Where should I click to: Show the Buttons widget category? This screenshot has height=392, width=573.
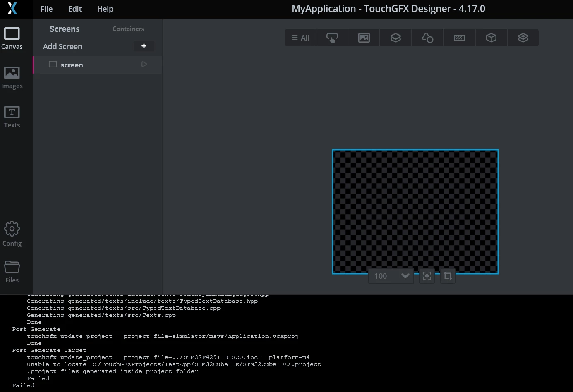click(332, 38)
